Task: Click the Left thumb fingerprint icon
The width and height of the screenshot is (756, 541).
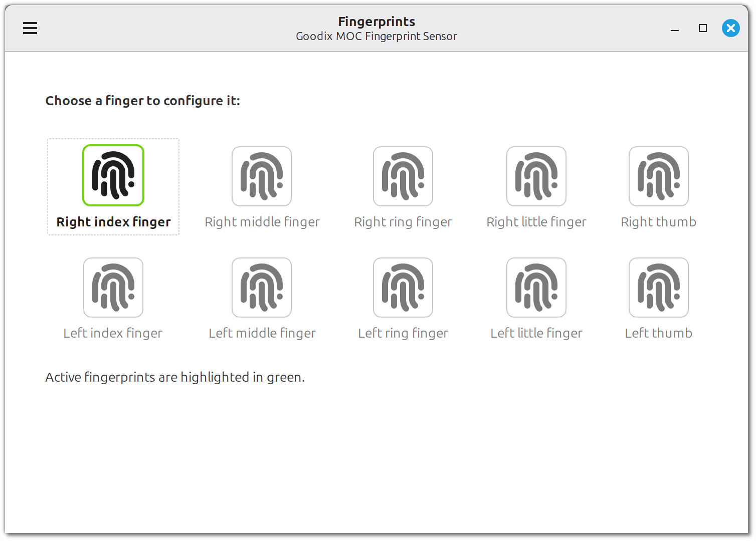Action: [659, 288]
